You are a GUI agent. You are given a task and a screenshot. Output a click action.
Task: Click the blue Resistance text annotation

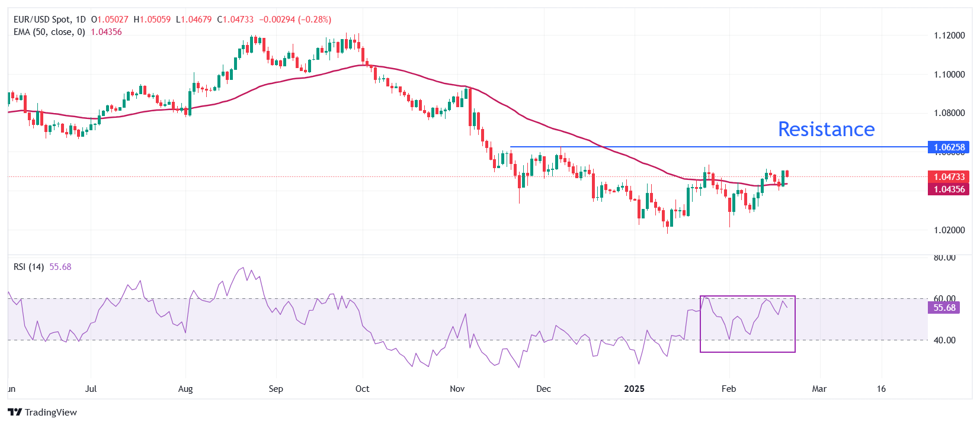pos(826,129)
